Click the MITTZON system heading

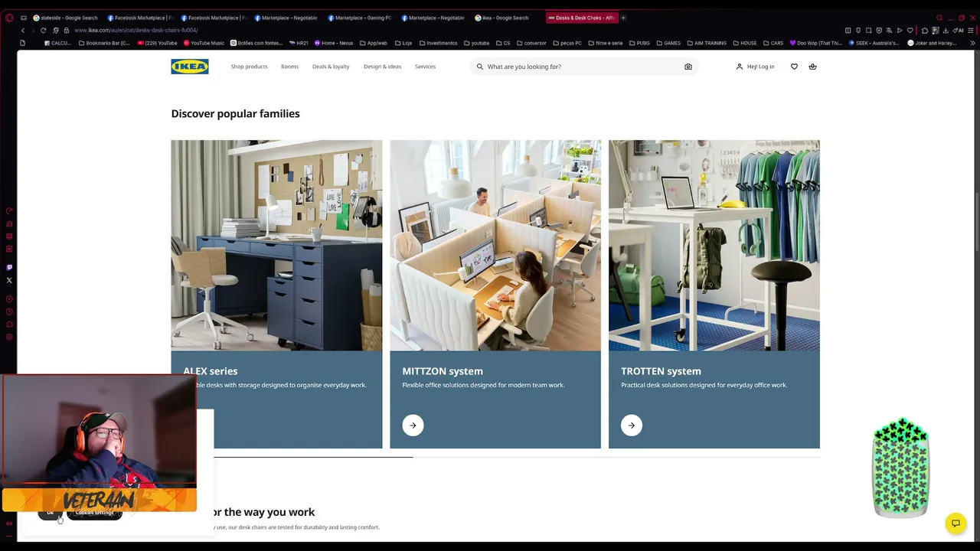(x=443, y=371)
